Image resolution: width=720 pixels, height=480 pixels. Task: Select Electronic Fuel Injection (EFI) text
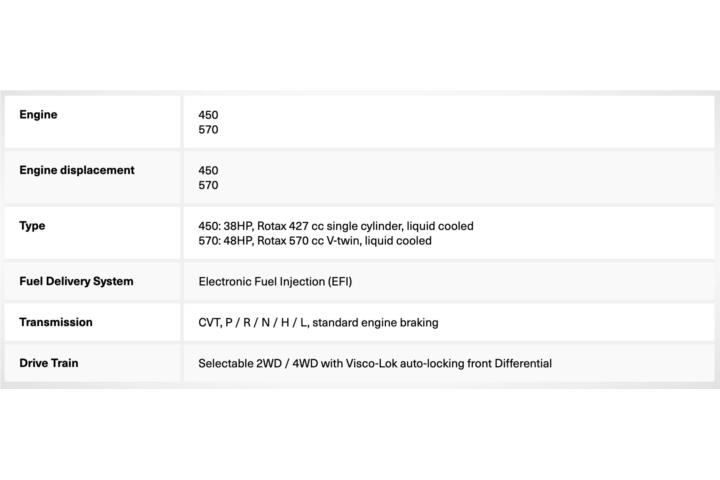[x=275, y=282]
